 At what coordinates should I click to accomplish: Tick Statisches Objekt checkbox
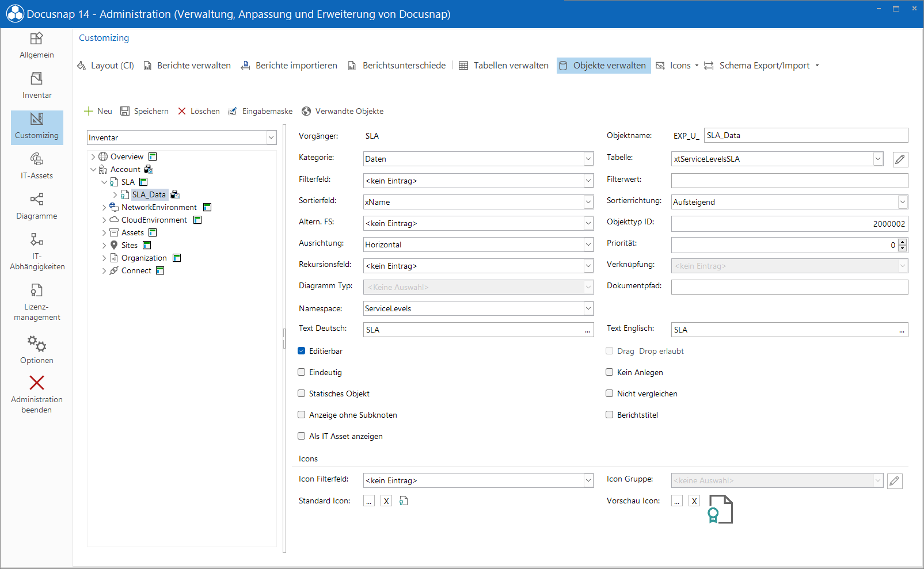(302, 394)
